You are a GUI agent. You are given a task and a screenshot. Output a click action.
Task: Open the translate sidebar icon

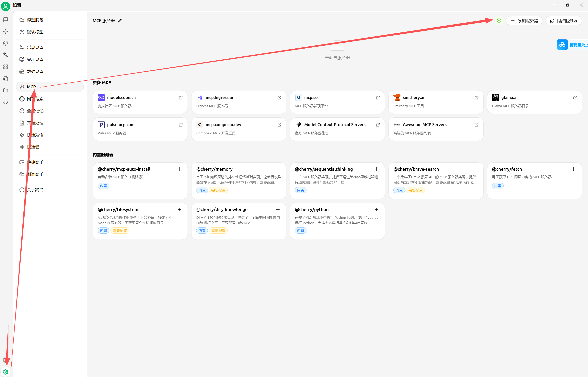point(6,55)
